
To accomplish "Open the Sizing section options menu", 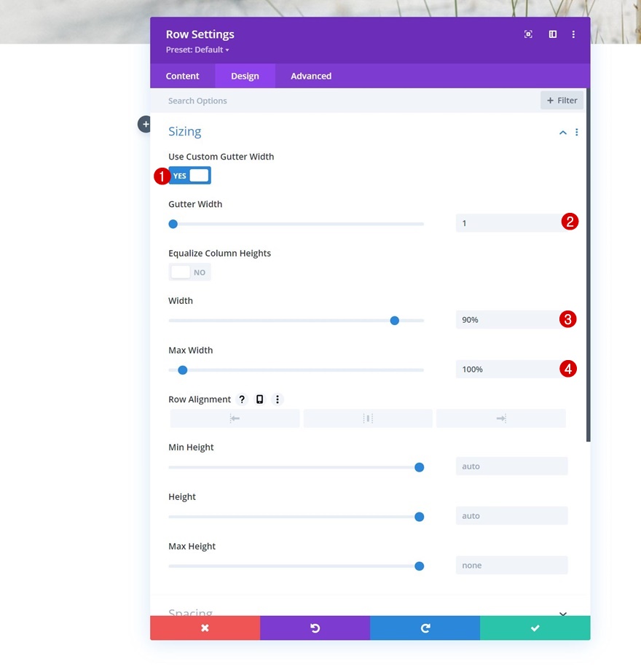I will pos(577,132).
